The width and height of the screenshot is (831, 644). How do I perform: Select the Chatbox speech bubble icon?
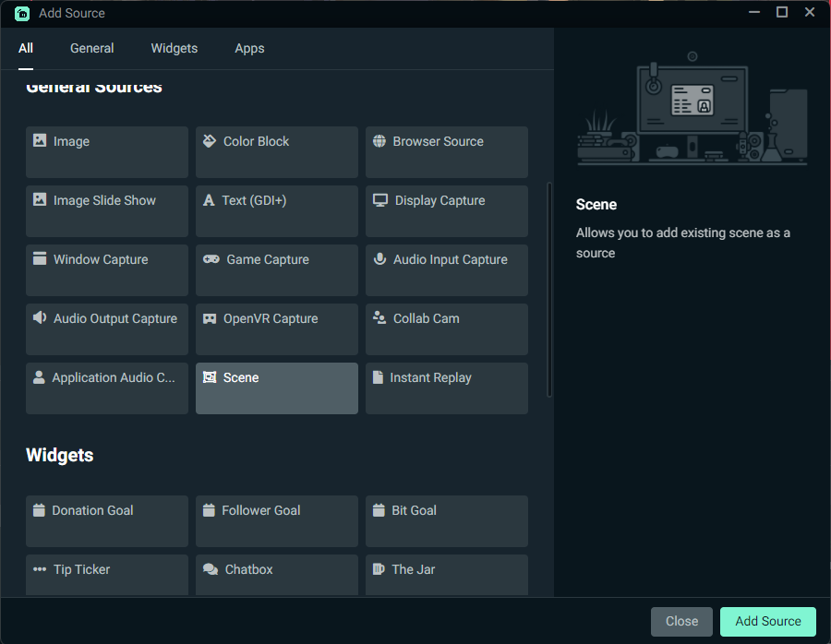(211, 569)
